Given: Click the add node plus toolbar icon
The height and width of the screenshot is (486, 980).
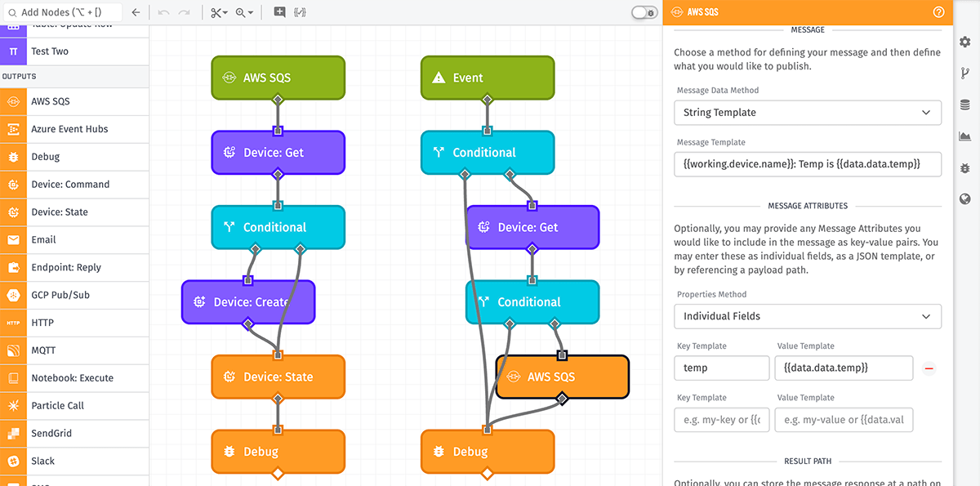Looking at the screenshot, I should [x=279, y=12].
